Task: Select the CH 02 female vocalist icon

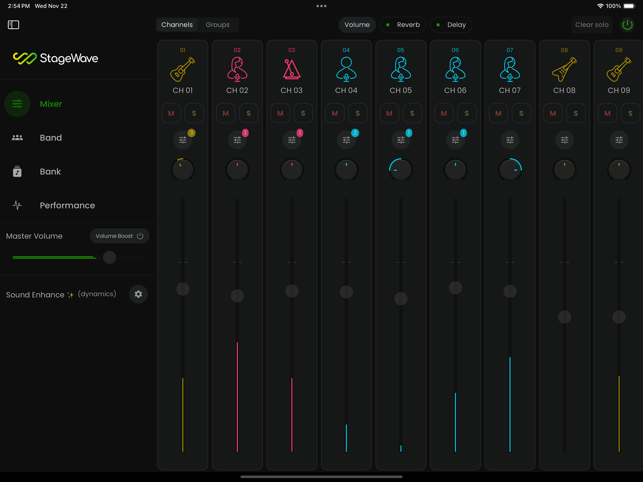Action: pyautogui.click(x=237, y=70)
